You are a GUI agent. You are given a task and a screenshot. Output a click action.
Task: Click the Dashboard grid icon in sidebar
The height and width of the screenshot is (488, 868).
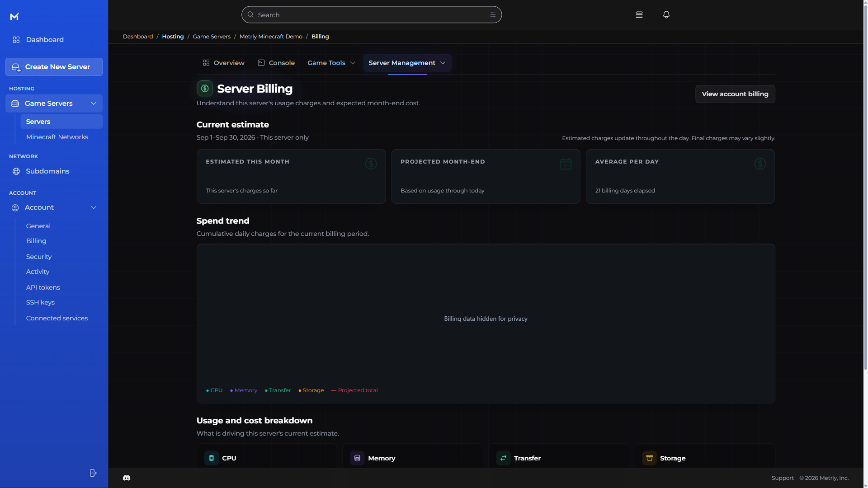click(x=16, y=40)
